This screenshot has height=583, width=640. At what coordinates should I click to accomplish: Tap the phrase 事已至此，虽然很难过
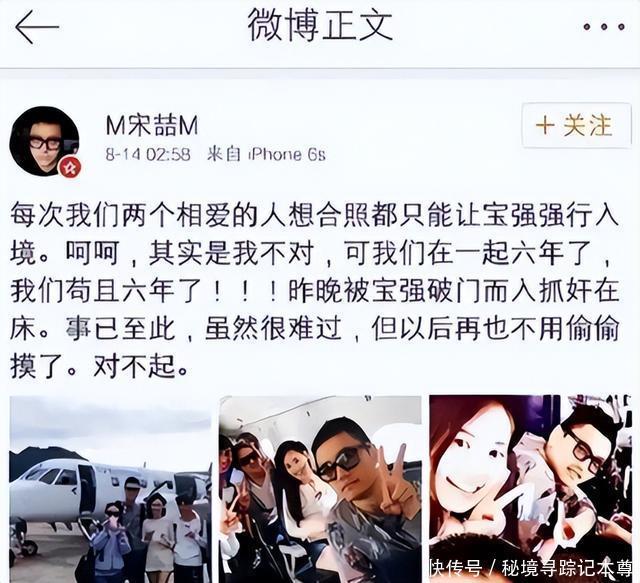tap(204, 328)
